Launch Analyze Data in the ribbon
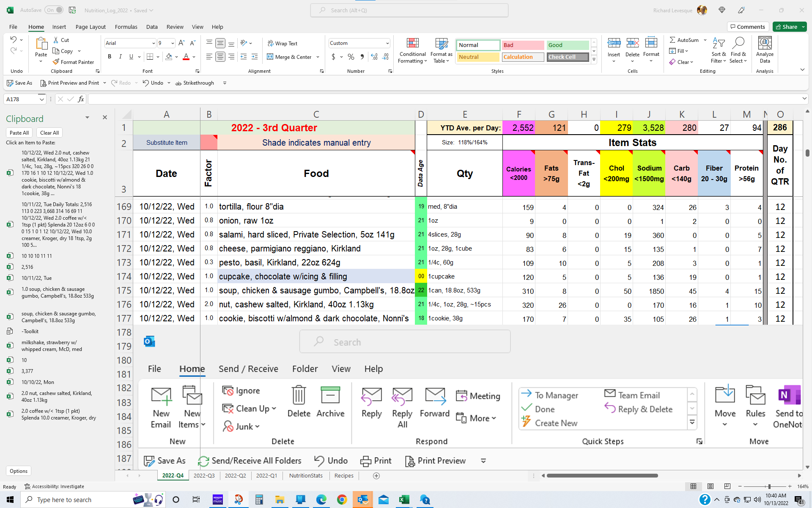Screen dimensions: 812x508 (x=764, y=50)
